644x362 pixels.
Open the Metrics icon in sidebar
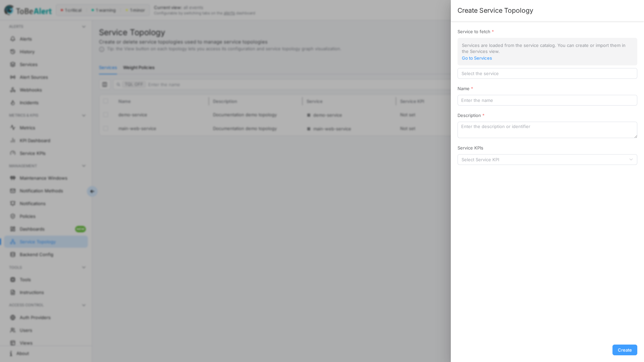pyautogui.click(x=13, y=128)
